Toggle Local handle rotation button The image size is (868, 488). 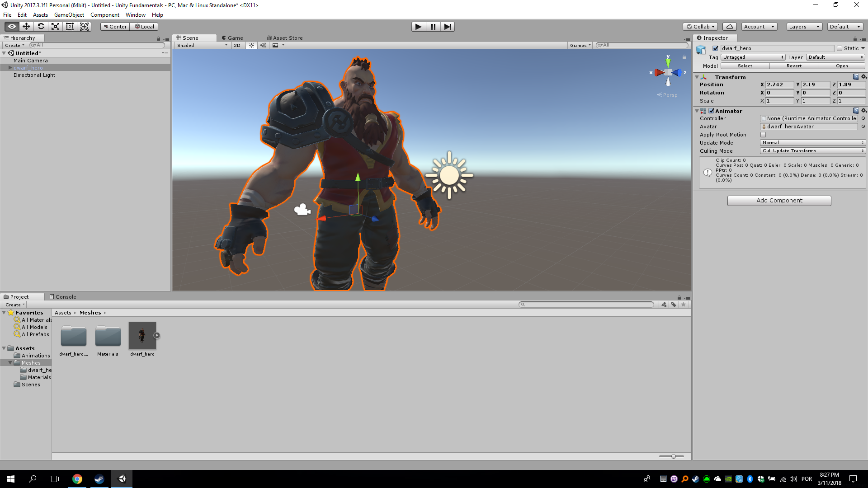(x=144, y=27)
